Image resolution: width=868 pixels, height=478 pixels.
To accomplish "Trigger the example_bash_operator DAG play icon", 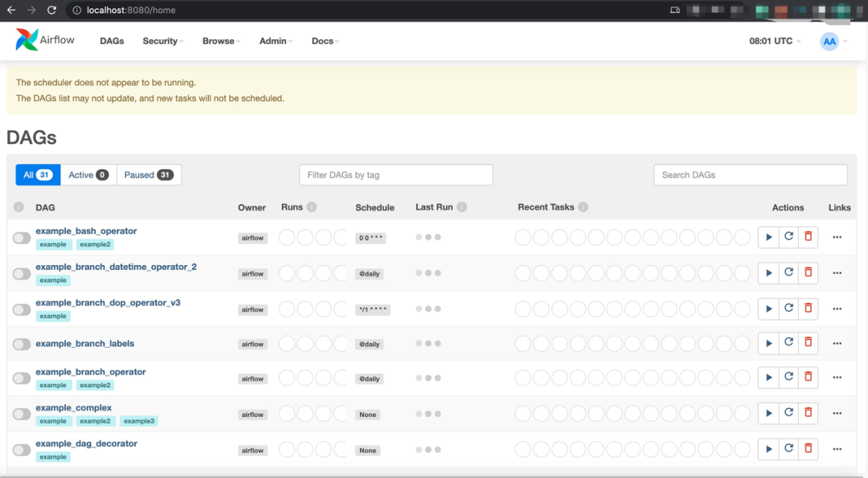I will (768, 237).
